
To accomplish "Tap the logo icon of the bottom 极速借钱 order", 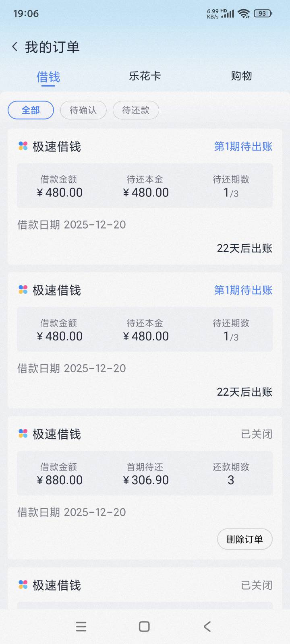I will (23, 584).
